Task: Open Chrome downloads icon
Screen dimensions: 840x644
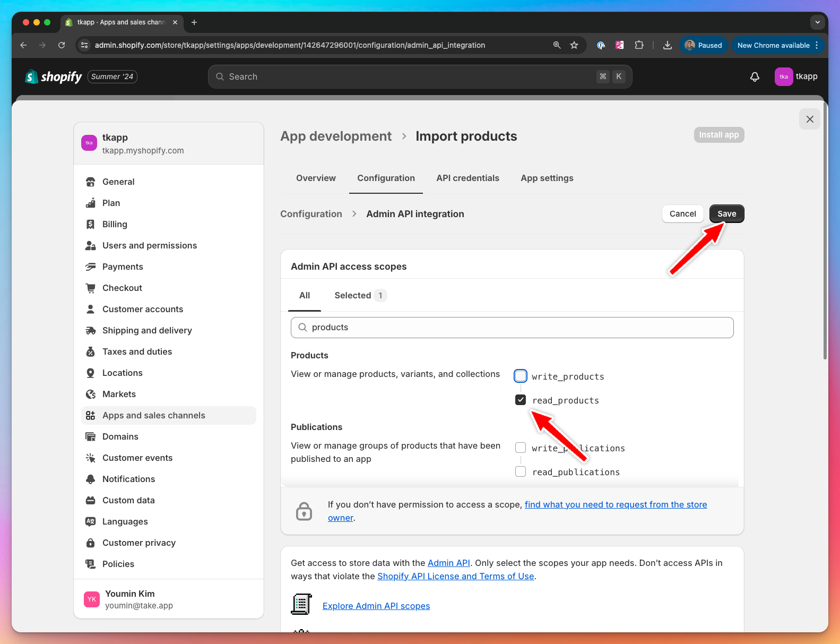Action: point(668,45)
